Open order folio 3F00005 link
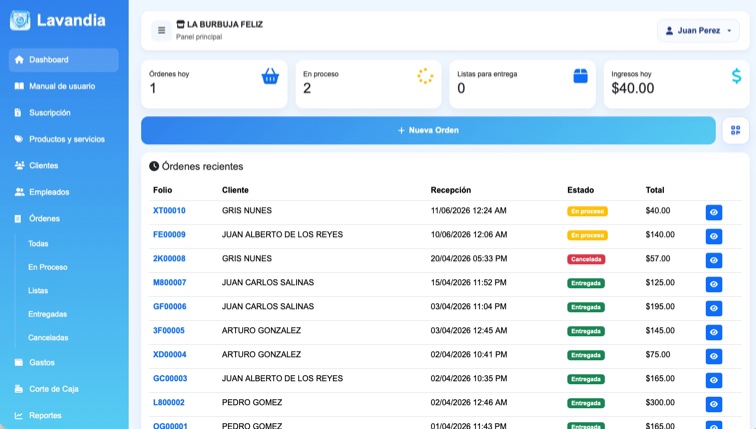This screenshot has height=429, width=756. tap(169, 331)
